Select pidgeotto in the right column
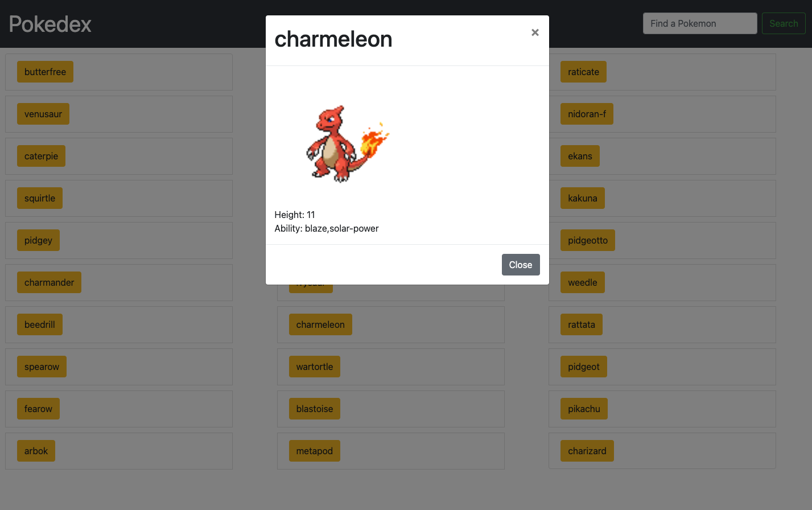The image size is (812, 510). (587, 240)
